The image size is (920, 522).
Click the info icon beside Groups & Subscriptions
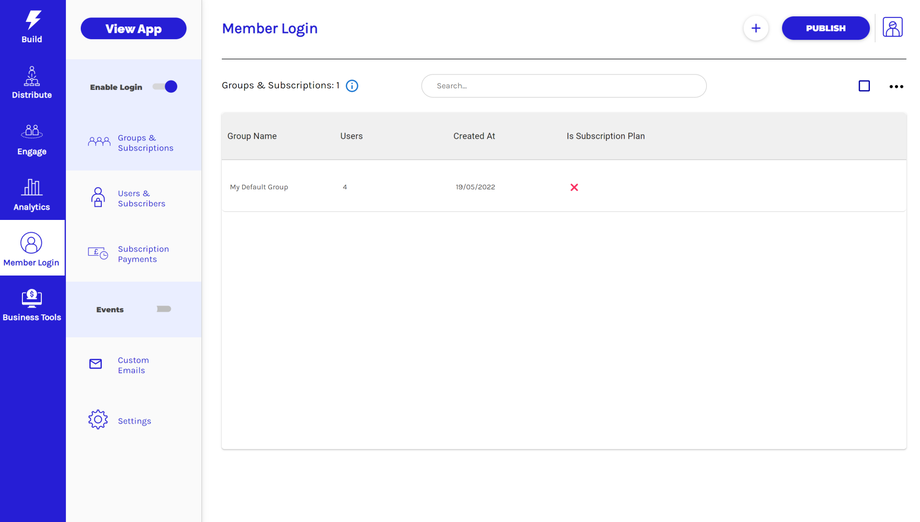tap(352, 86)
